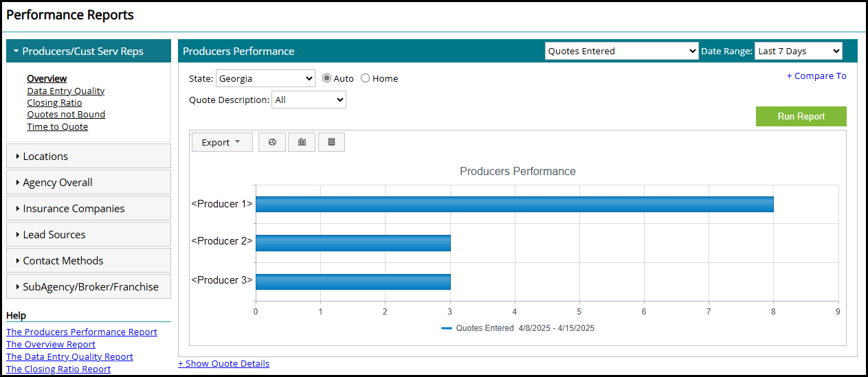Switch to table list view icon
Image resolution: width=868 pixels, height=377 pixels.
click(x=331, y=142)
